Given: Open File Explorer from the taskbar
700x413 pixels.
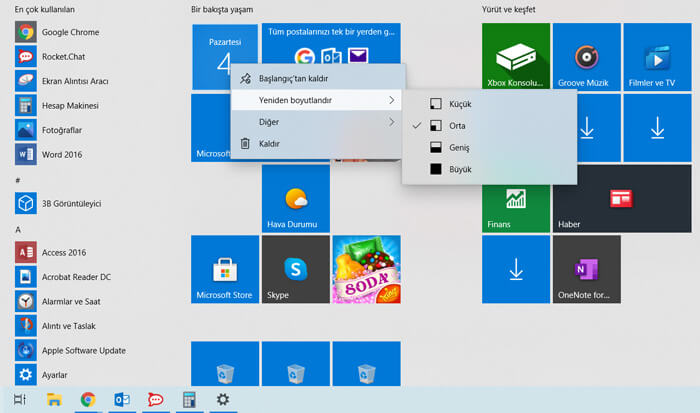Looking at the screenshot, I should click(54, 400).
